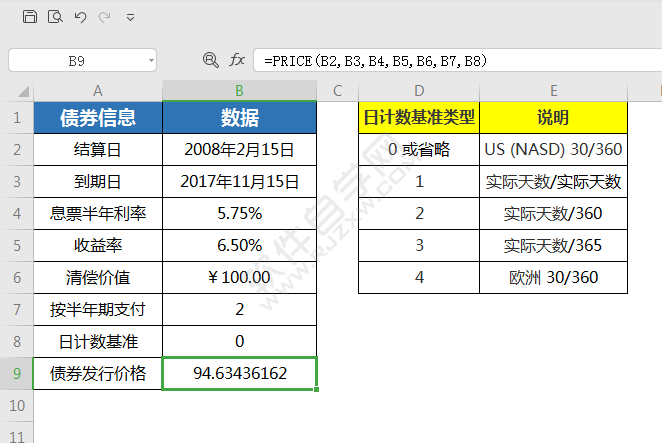Select row 2 header
This screenshot has height=443, width=662.
click(17, 149)
